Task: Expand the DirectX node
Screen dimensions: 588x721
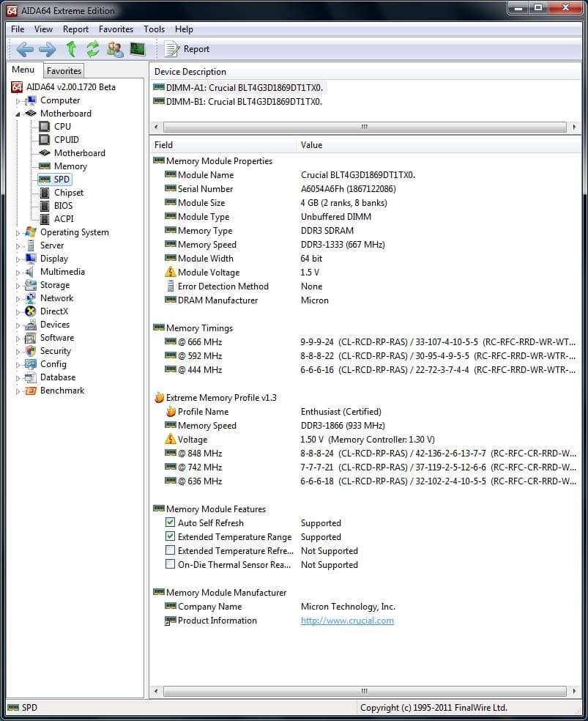Action: 18,311
